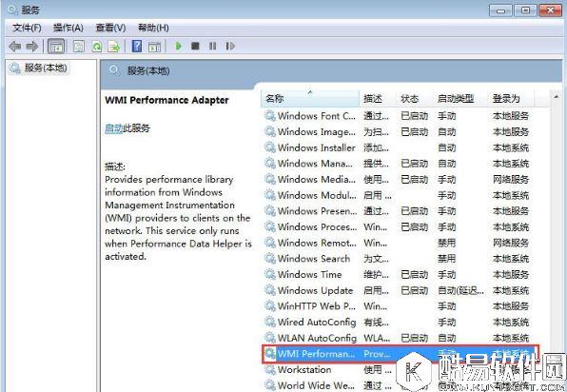Select the Windows Media... service row
Screen dimensions: 567x392
pos(398,180)
